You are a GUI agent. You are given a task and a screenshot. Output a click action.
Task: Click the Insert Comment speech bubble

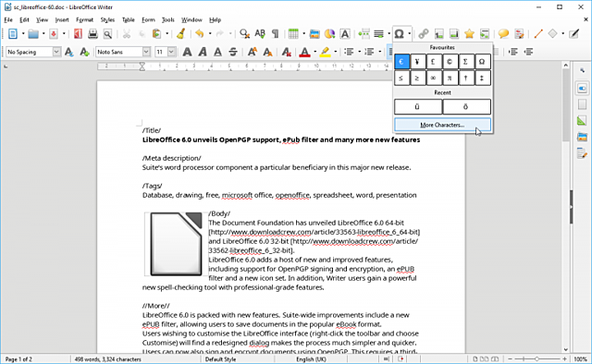(x=503, y=34)
